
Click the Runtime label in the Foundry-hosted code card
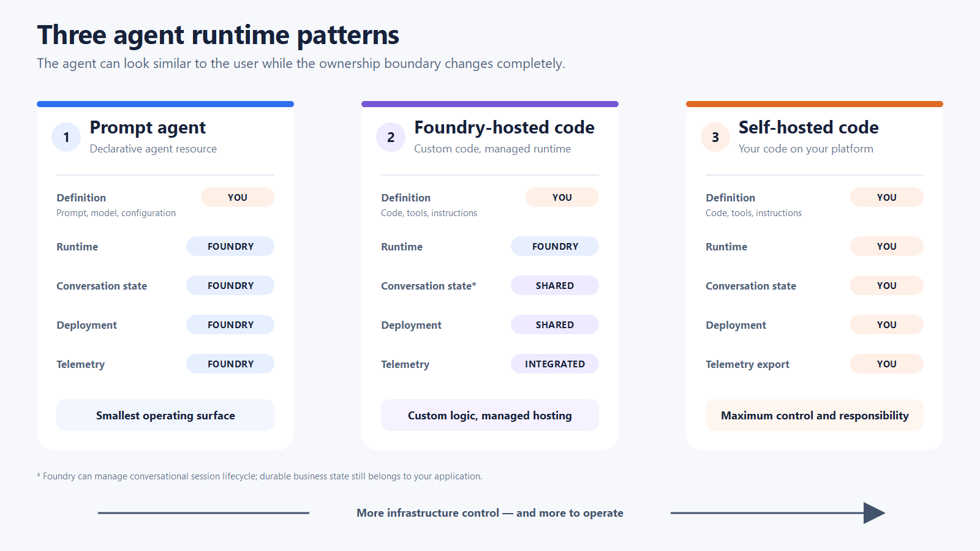402,247
